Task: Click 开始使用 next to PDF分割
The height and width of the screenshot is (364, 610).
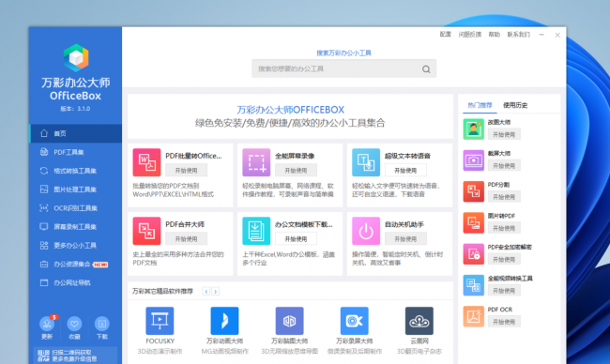Action: click(x=504, y=197)
